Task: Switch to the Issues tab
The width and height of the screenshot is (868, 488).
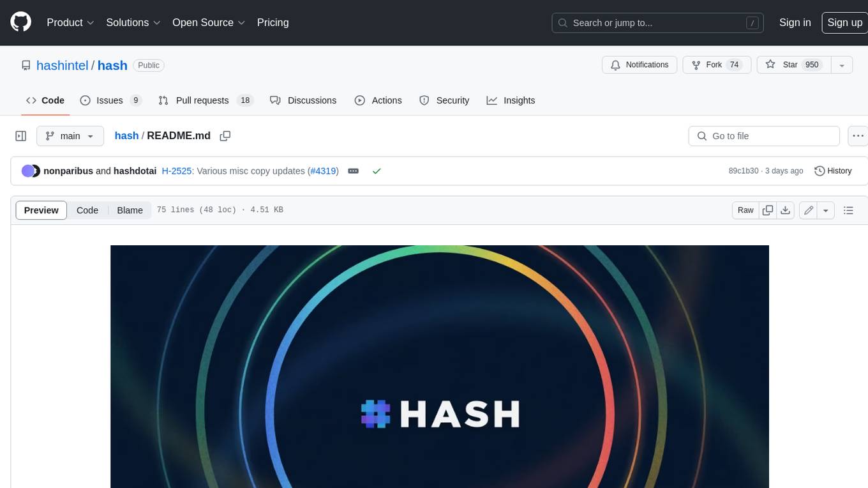Action: 110,100
